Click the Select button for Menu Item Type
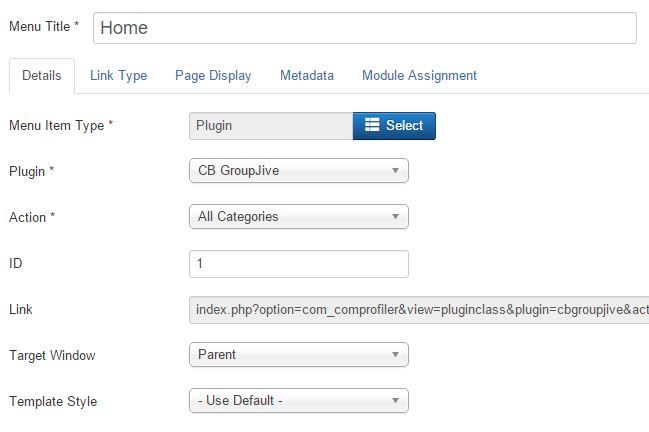649x432 pixels. click(x=394, y=126)
